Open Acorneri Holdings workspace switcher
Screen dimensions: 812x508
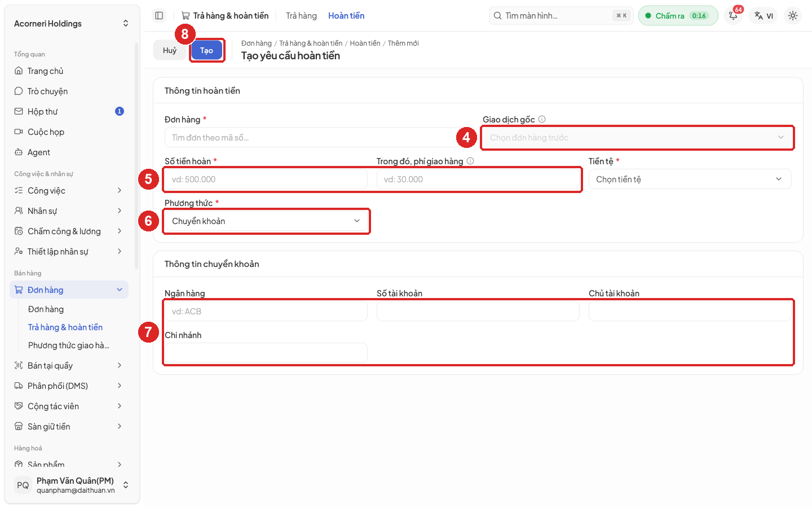72,24
